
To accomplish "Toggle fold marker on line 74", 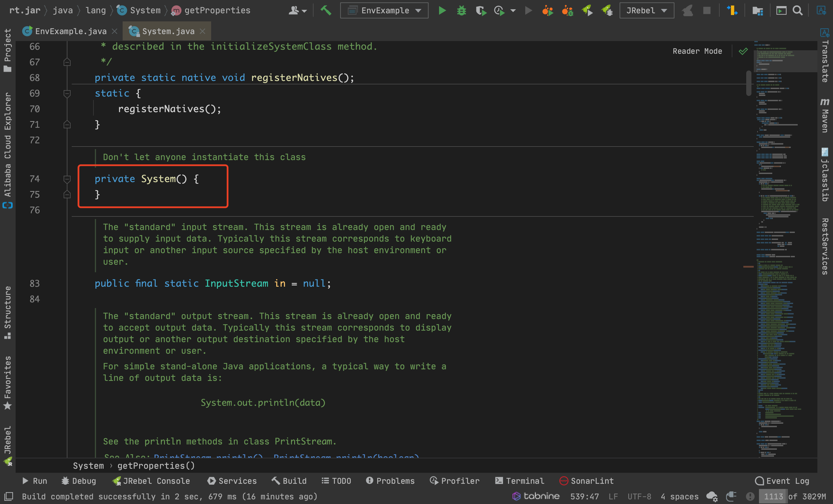I will pyautogui.click(x=67, y=179).
